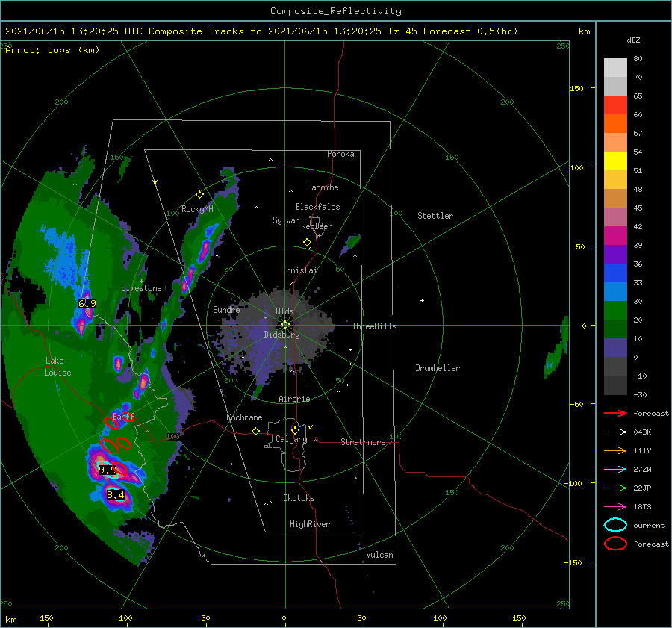
Task: Click the Blackfalds city label
Action: point(317,207)
